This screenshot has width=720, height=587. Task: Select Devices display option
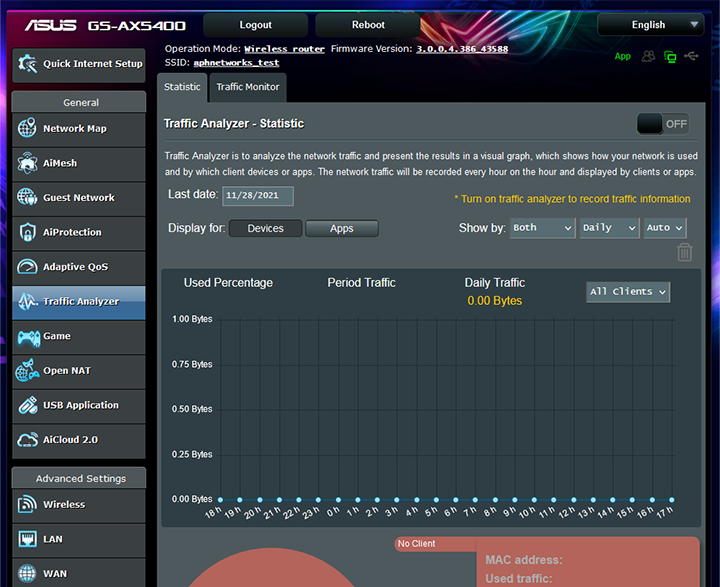coord(265,229)
